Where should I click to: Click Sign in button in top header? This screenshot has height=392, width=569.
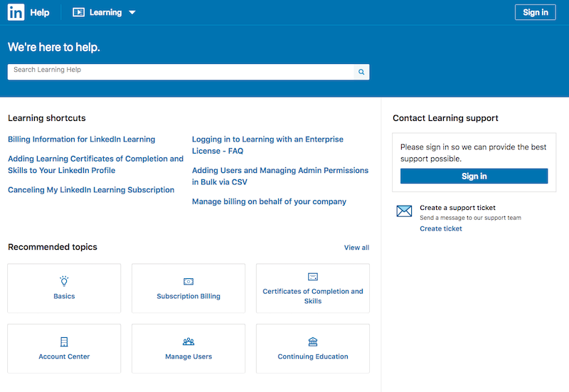536,12
